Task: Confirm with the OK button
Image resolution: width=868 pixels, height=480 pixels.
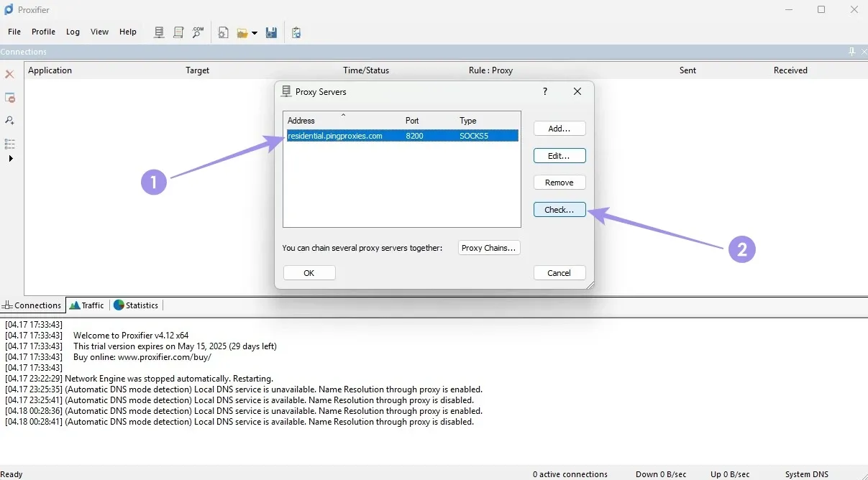Action: [309, 273]
